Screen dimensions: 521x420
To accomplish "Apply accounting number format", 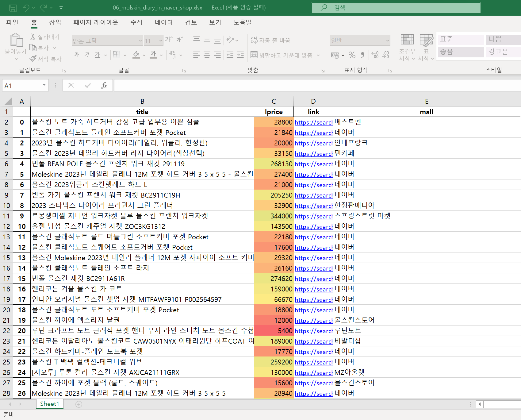I will coord(335,55).
